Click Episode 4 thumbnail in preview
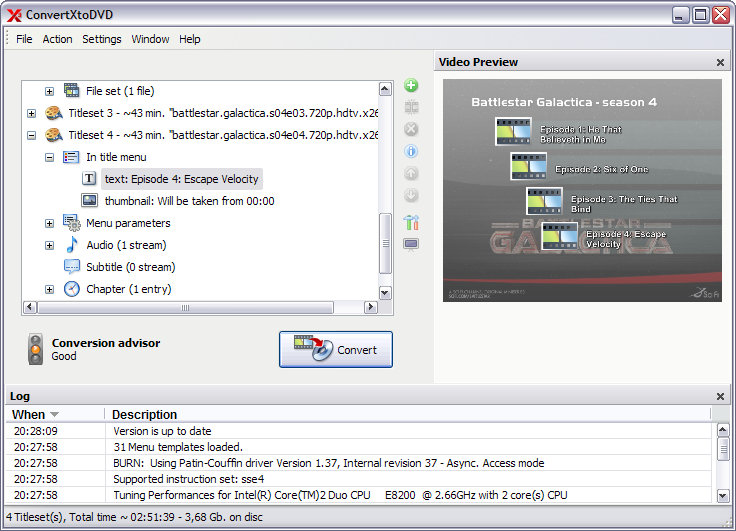Viewport: 736px width, 531px height. click(560, 236)
